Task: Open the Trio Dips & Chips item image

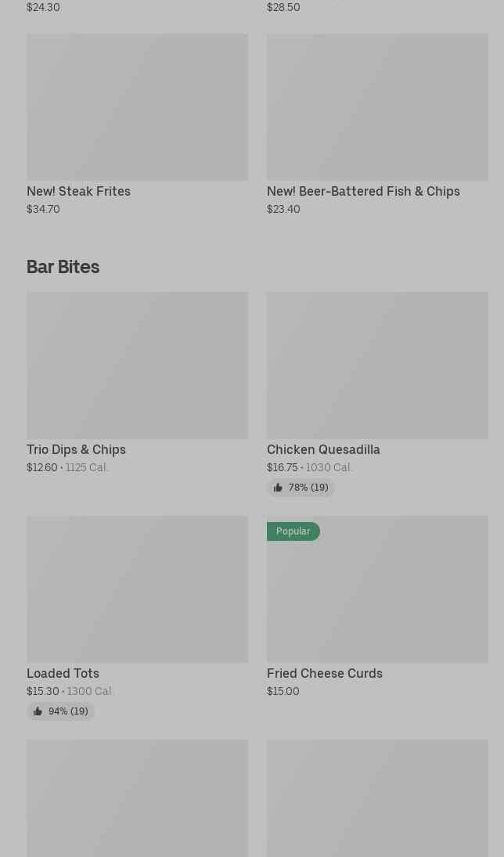Action: [137, 365]
